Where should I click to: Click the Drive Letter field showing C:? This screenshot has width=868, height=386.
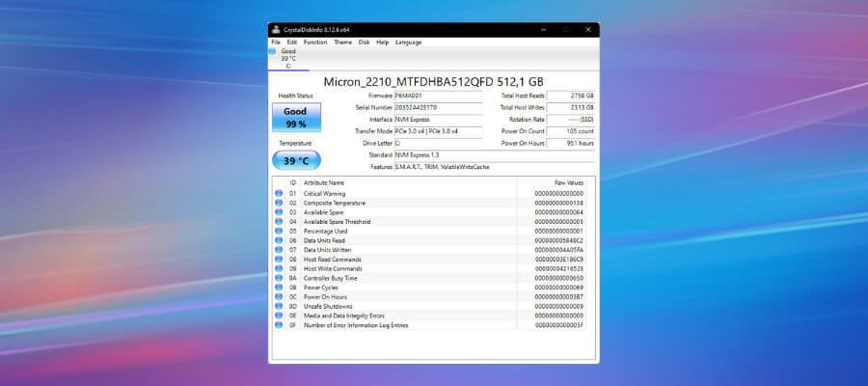click(x=438, y=143)
